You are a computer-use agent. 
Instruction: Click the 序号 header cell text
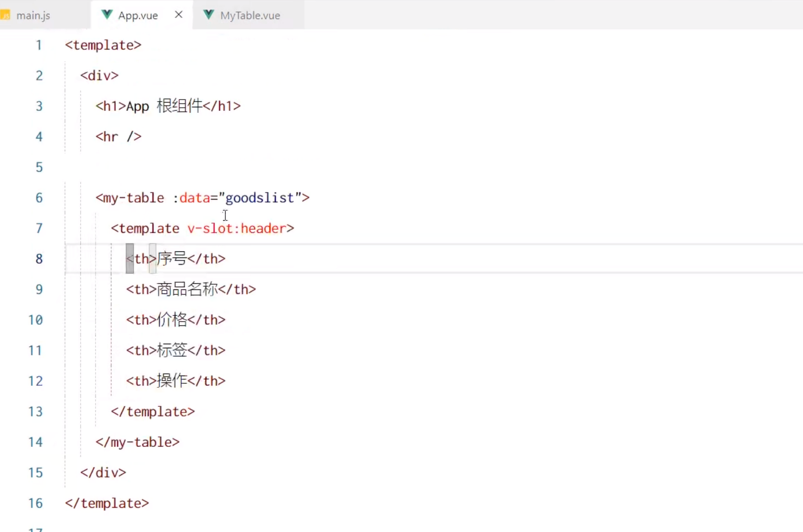click(x=172, y=259)
